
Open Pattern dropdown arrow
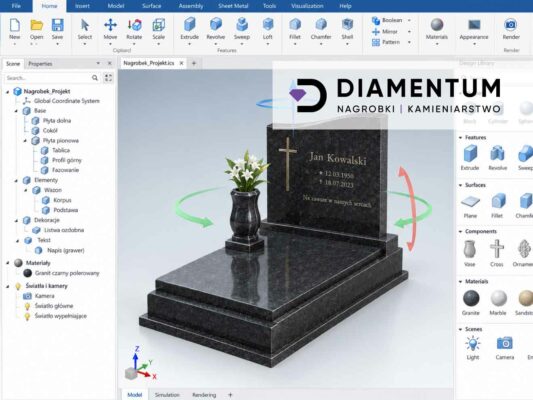[409, 42]
